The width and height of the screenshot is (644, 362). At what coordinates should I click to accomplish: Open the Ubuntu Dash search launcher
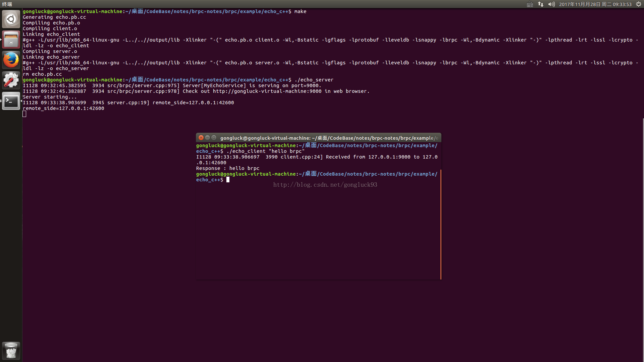(11, 19)
